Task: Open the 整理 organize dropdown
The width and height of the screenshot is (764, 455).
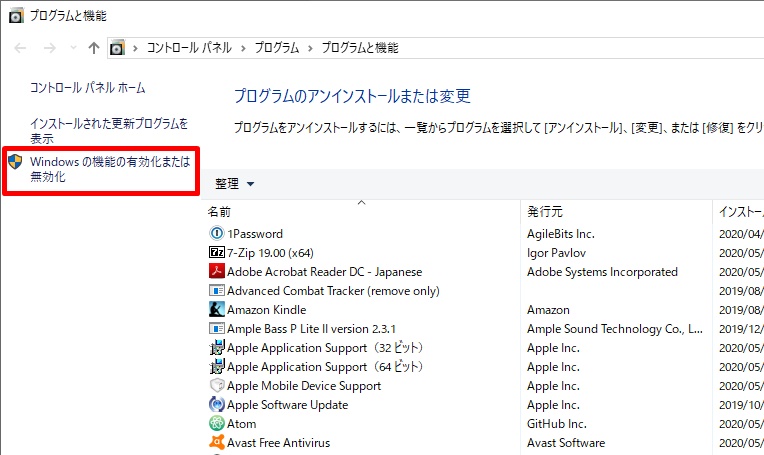Action: pyautogui.click(x=234, y=184)
